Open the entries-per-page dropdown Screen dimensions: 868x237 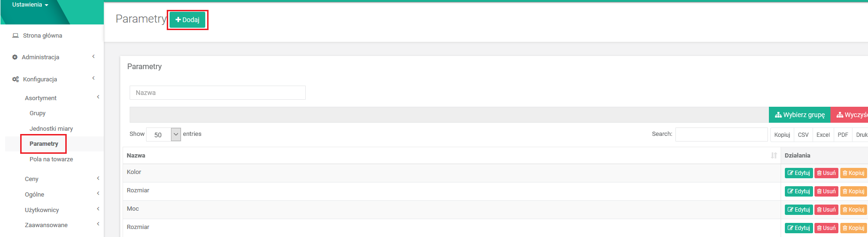pyautogui.click(x=163, y=134)
